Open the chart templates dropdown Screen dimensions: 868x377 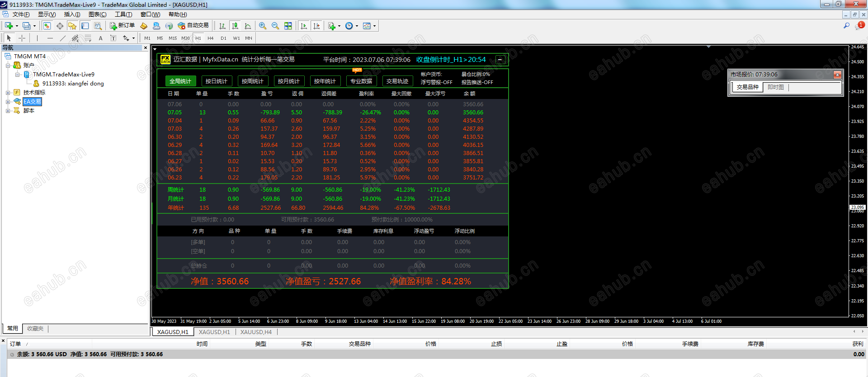coord(374,26)
